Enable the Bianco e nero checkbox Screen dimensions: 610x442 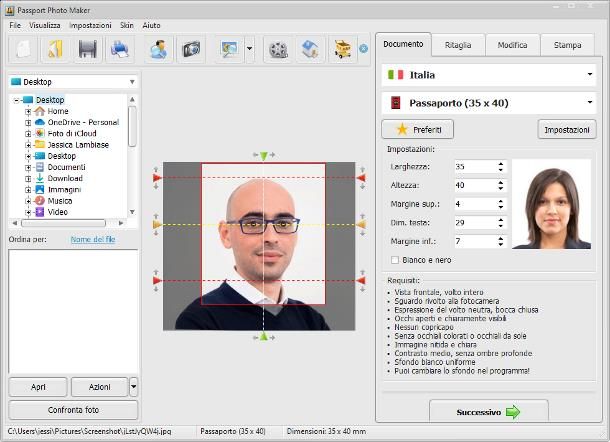pos(395,260)
